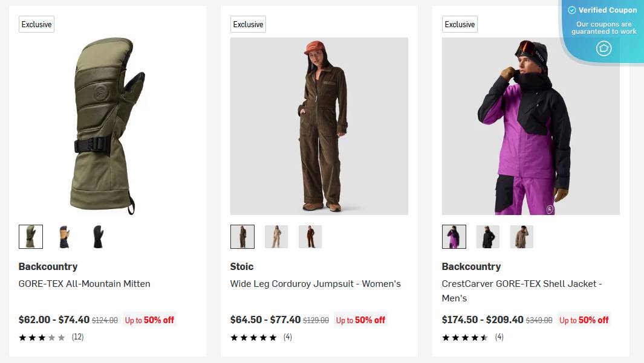Open Wide Leg Corduroy Jumpsuit - Women's link

[315, 283]
